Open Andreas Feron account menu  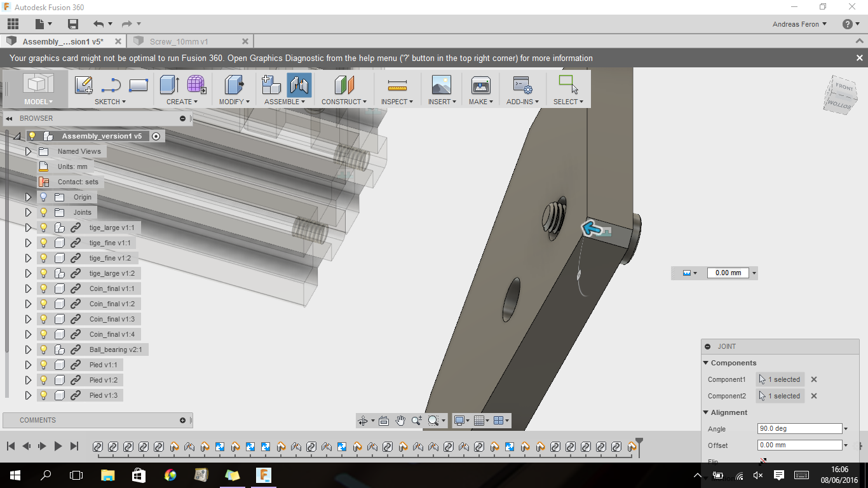tap(799, 24)
